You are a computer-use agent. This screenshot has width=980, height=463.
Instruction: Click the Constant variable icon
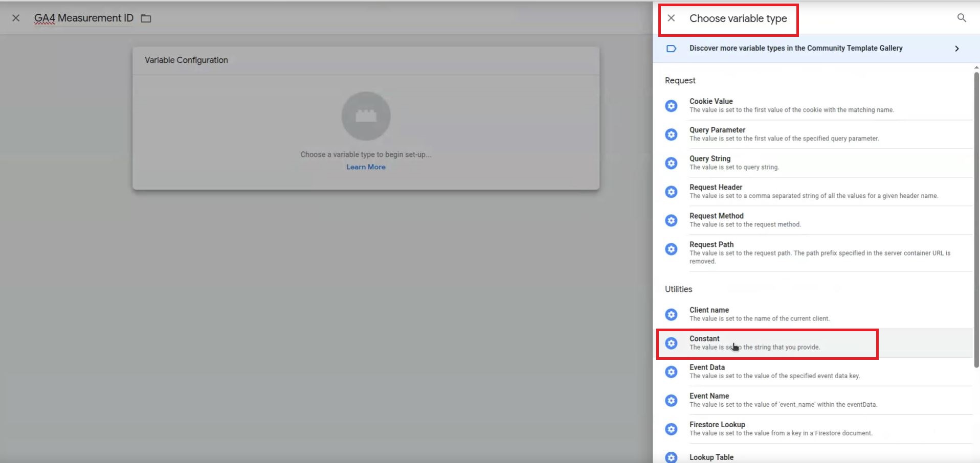pos(671,343)
